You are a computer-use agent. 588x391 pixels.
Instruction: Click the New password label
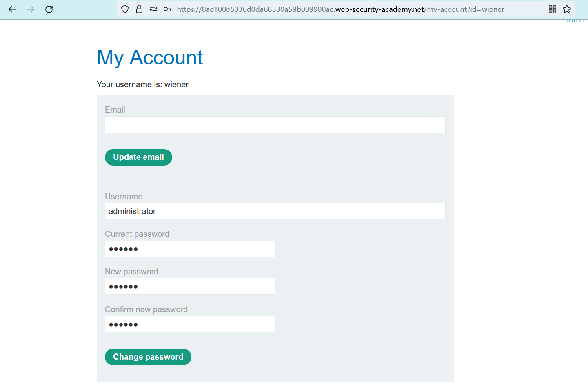(131, 272)
